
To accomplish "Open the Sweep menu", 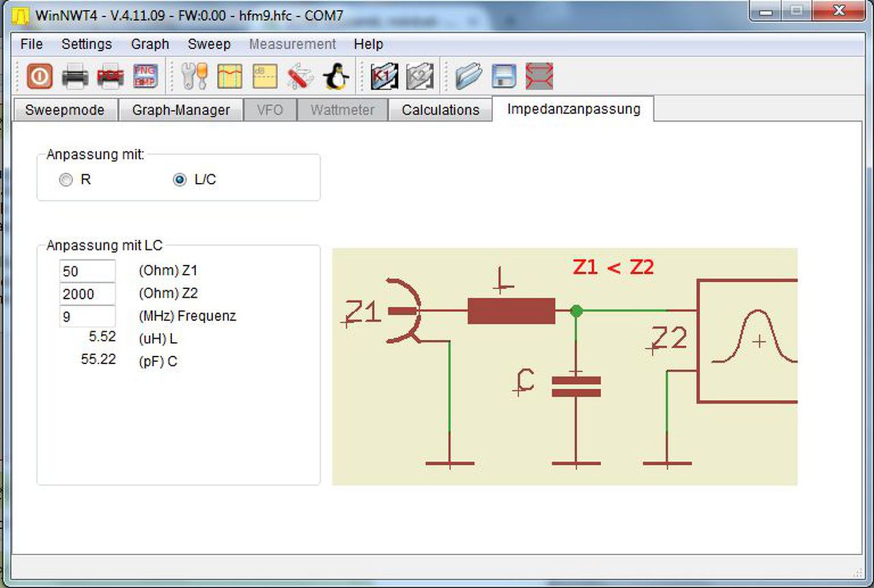I will click(x=209, y=44).
